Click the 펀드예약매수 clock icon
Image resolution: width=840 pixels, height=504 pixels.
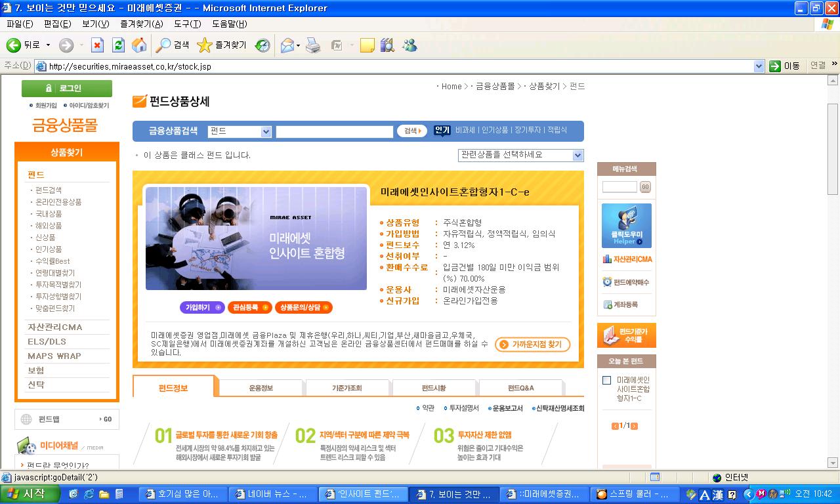[x=626, y=282]
